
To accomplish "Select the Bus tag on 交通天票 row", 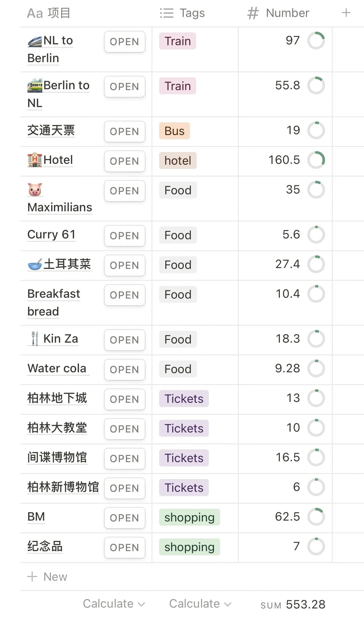I will [174, 131].
